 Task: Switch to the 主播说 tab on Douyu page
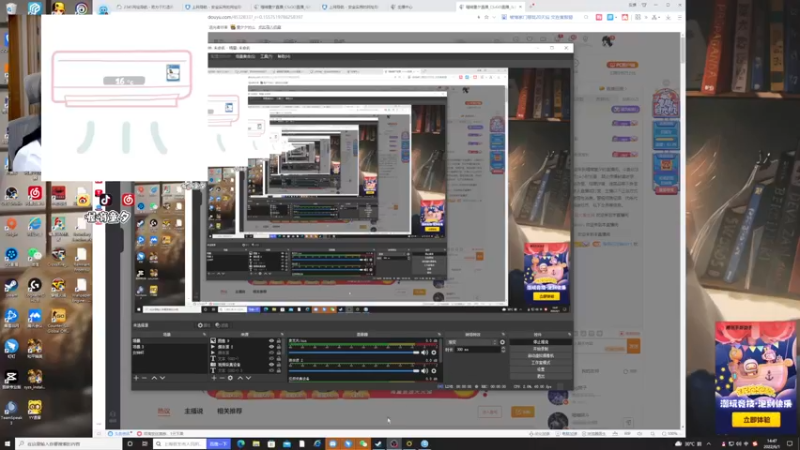coord(193,411)
